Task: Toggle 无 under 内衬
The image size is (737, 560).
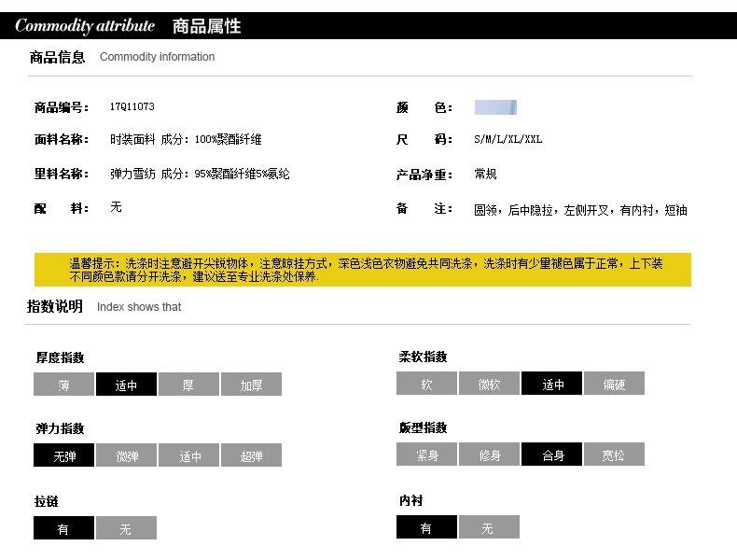Action: coord(489,527)
